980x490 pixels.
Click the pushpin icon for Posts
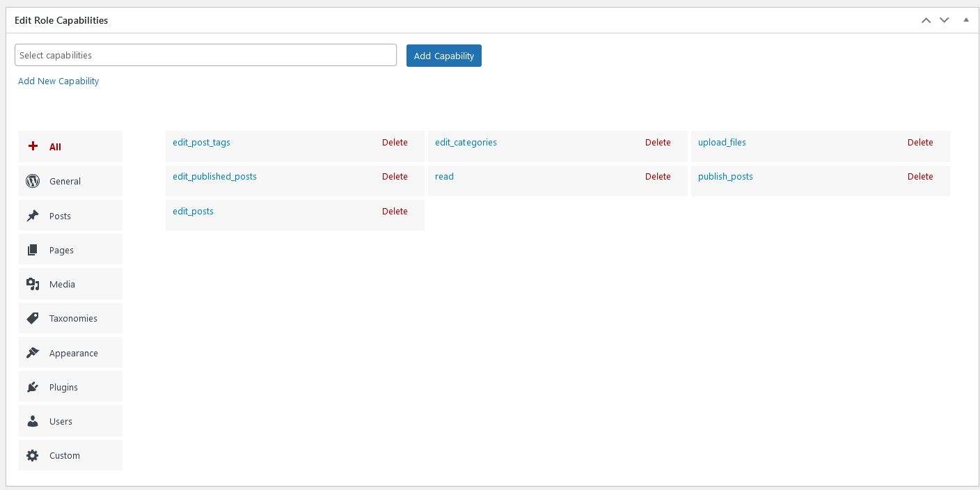coord(33,216)
